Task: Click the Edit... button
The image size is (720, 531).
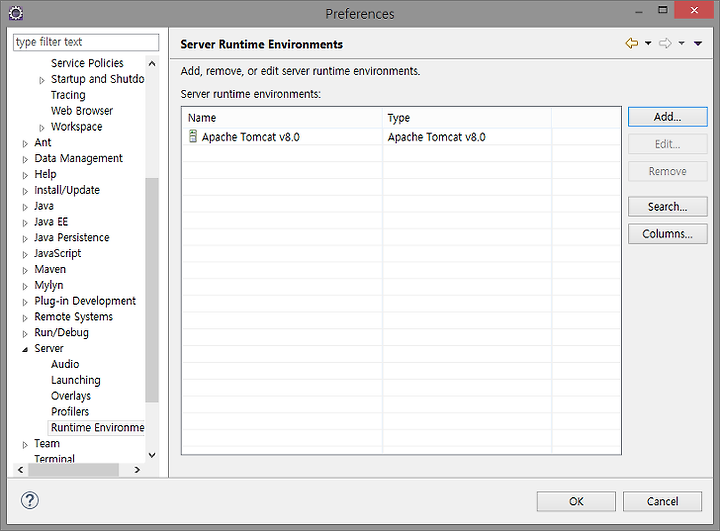Action: point(667,144)
